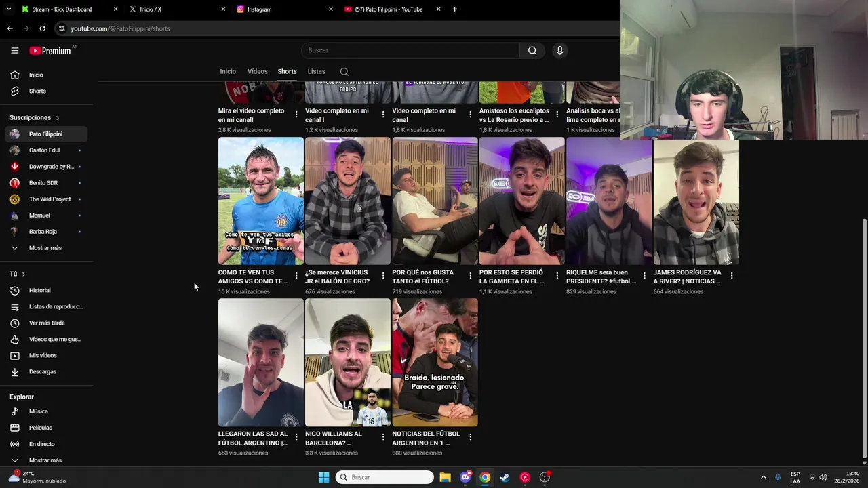868x488 pixels.
Task: Open Películas in Explorar section
Action: click(46, 428)
